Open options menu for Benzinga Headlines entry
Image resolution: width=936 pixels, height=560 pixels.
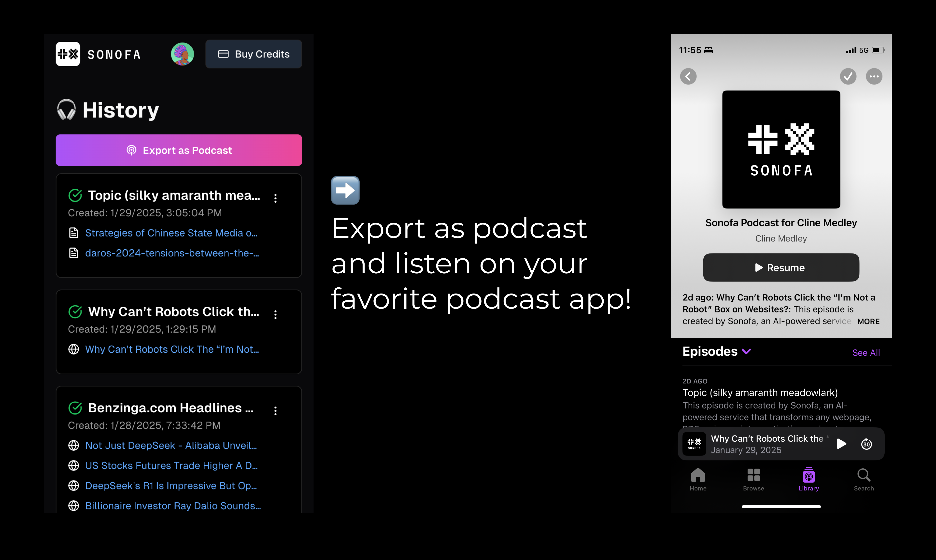click(275, 411)
